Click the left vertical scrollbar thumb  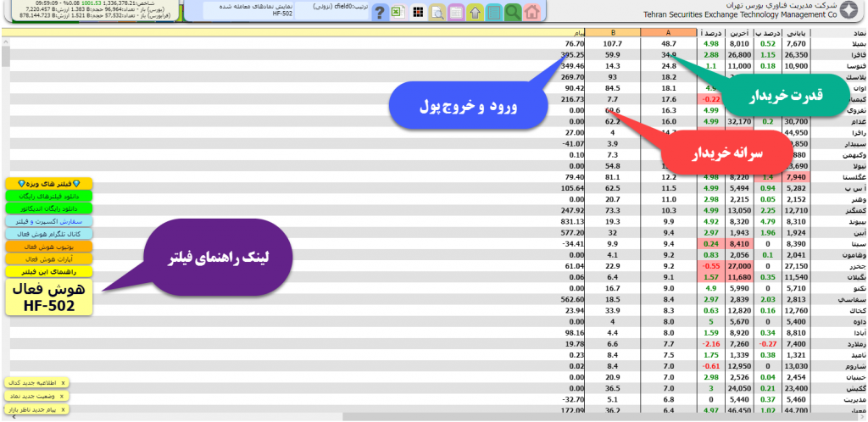point(5,55)
